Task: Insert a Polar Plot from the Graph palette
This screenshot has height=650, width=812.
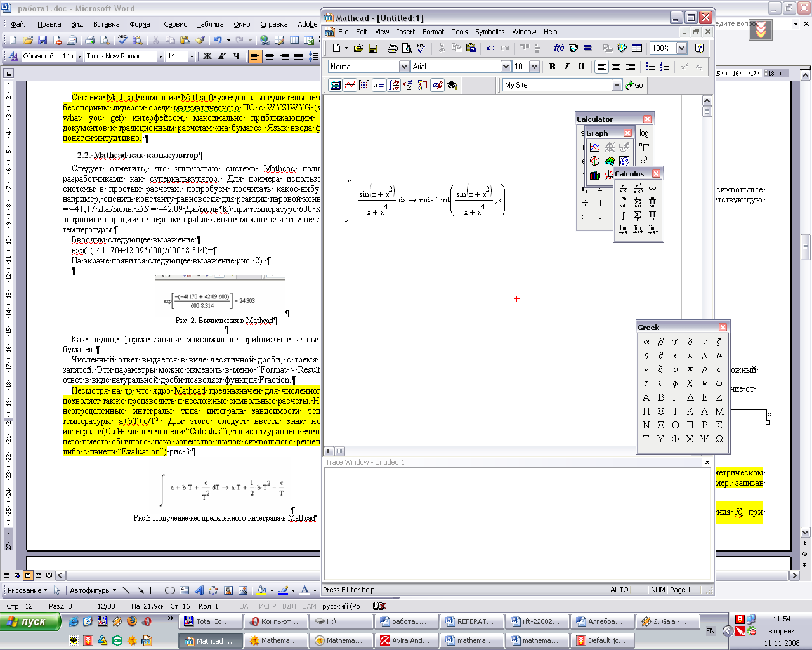Action: coord(594,161)
